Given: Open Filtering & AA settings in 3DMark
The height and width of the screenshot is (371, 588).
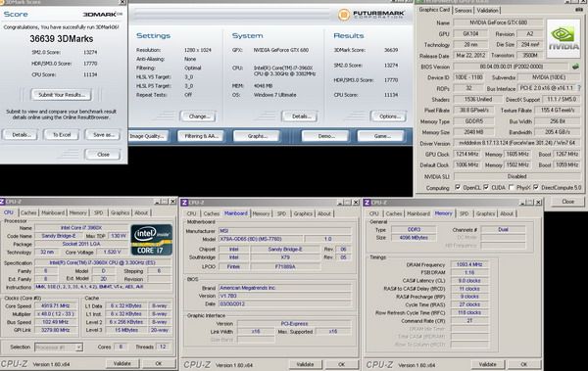Looking at the screenshot, I should [201, 136].
